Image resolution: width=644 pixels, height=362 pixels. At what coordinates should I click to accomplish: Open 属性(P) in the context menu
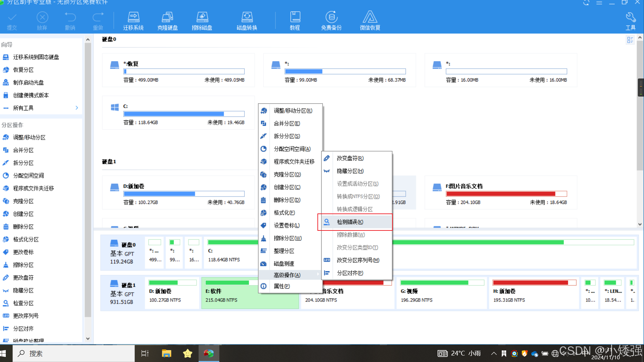(290, 286)
